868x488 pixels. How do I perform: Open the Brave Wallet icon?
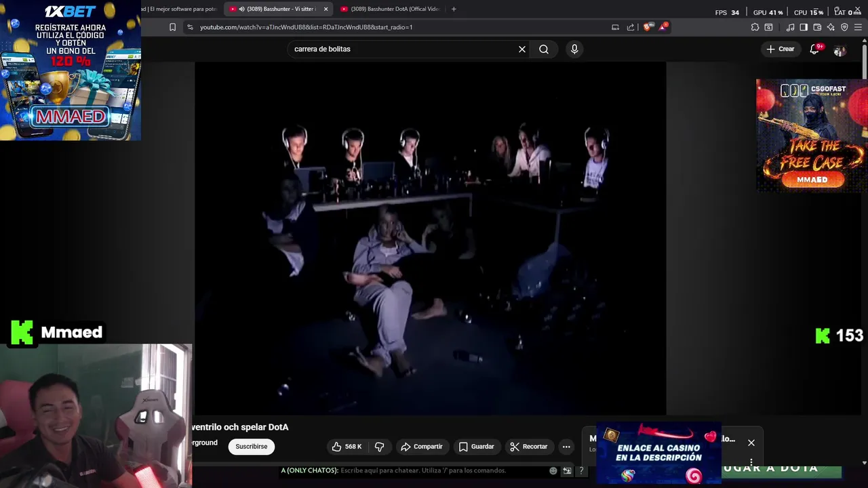click(x=817, y=27)
